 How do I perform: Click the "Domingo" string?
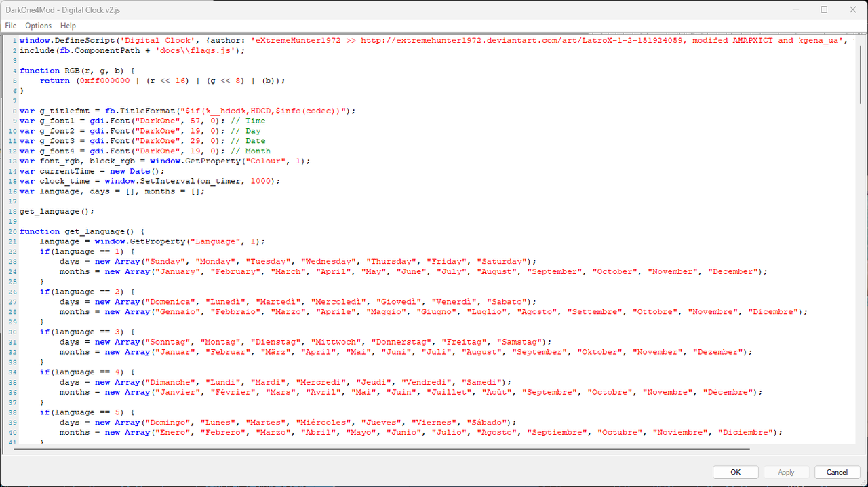click(167, 423)
